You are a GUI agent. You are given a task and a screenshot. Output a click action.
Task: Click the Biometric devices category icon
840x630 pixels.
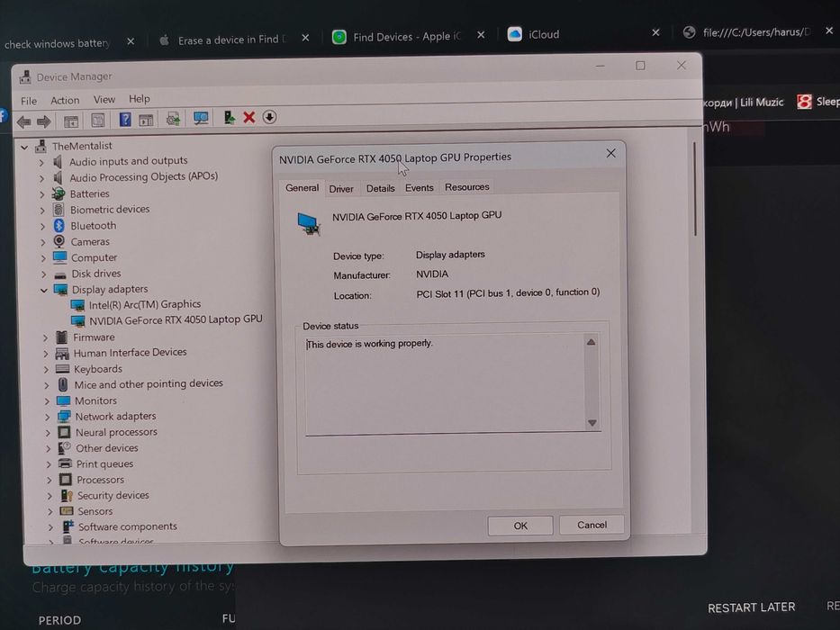[x=59, y=210]
